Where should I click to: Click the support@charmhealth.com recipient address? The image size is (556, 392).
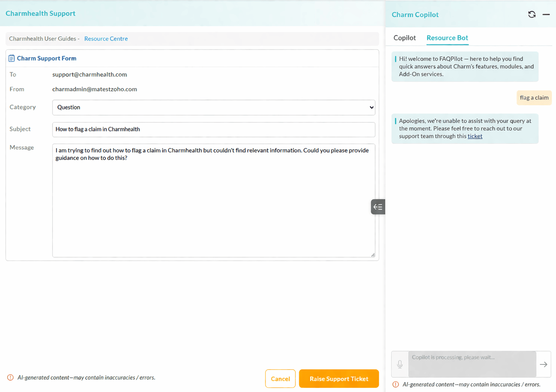point(90,74)
